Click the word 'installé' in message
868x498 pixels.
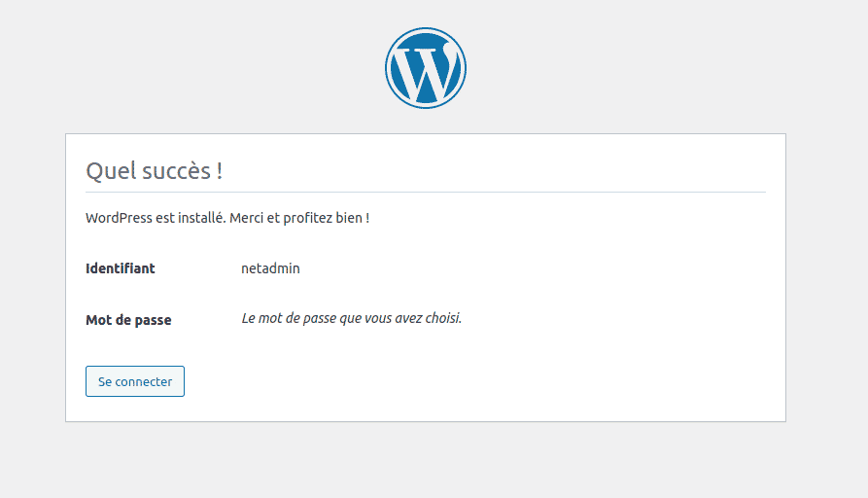point(201,218)
